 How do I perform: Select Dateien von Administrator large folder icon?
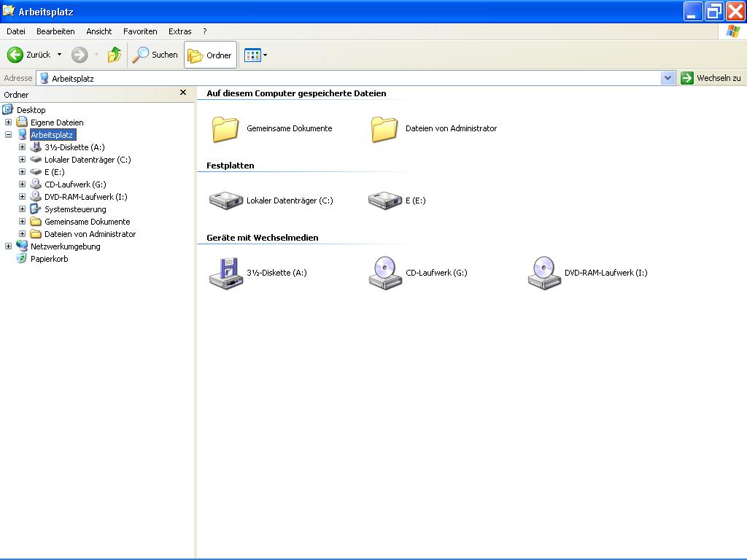pos(384,129)
